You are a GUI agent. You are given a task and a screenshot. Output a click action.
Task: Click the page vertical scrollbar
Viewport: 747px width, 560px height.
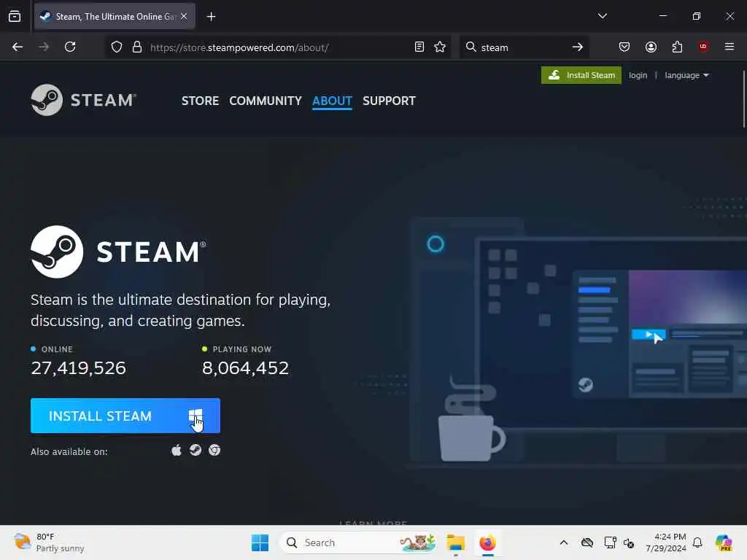(x=743, y=99)
